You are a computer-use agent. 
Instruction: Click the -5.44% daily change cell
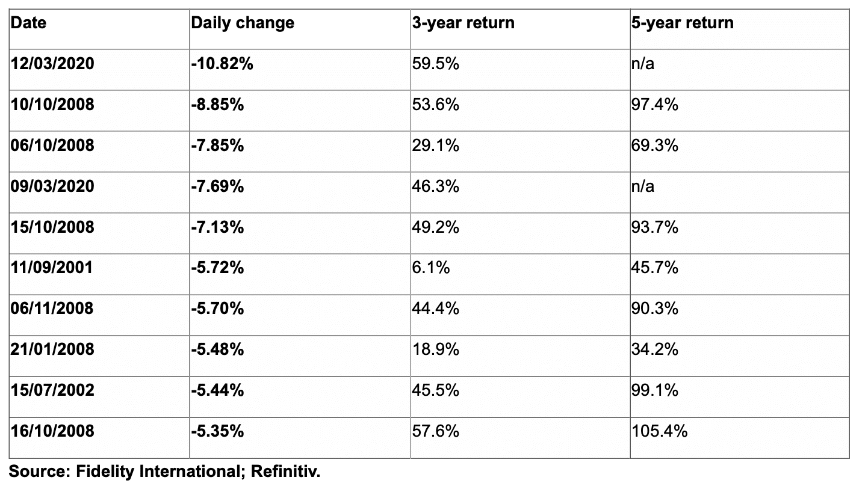point(300,396)
